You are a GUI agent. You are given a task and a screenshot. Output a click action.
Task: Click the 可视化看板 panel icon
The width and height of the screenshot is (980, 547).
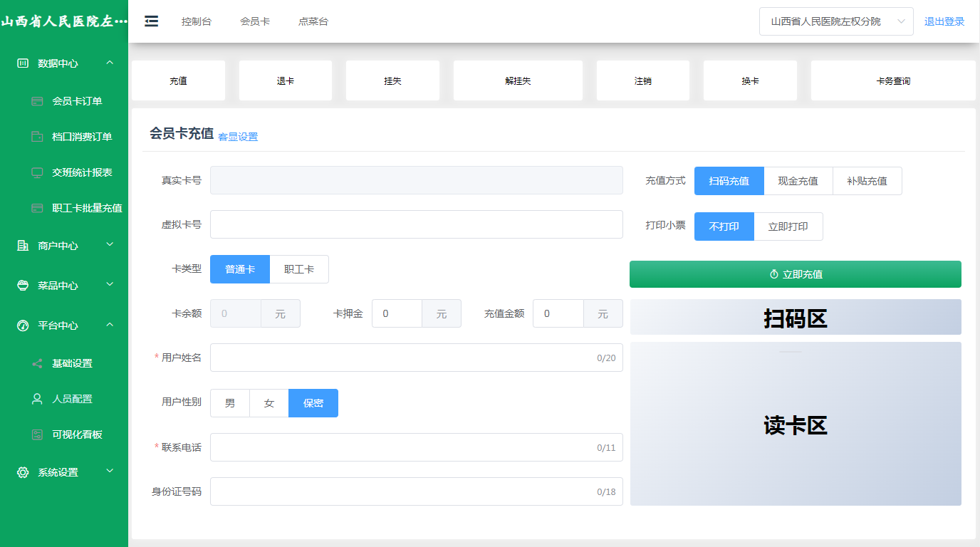[38, 434]
